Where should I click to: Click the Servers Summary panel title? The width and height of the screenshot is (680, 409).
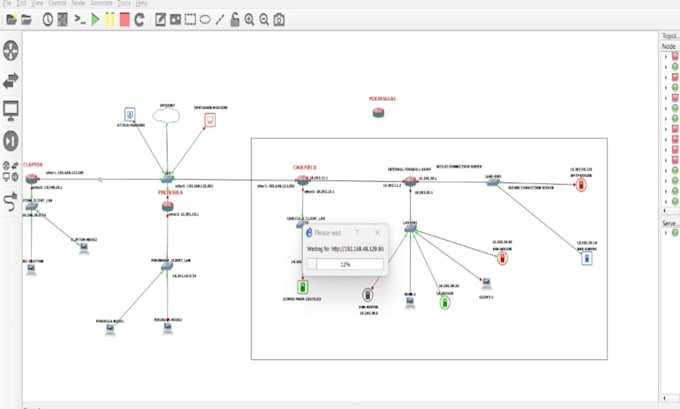670,223
